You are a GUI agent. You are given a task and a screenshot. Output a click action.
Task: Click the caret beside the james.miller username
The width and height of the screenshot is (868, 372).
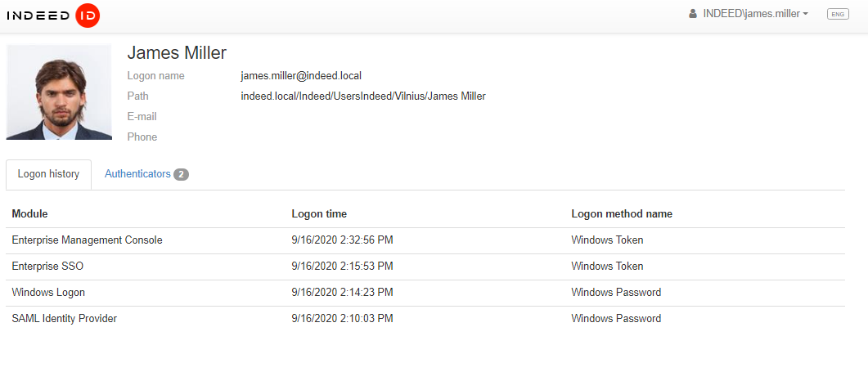pos(806,15)
